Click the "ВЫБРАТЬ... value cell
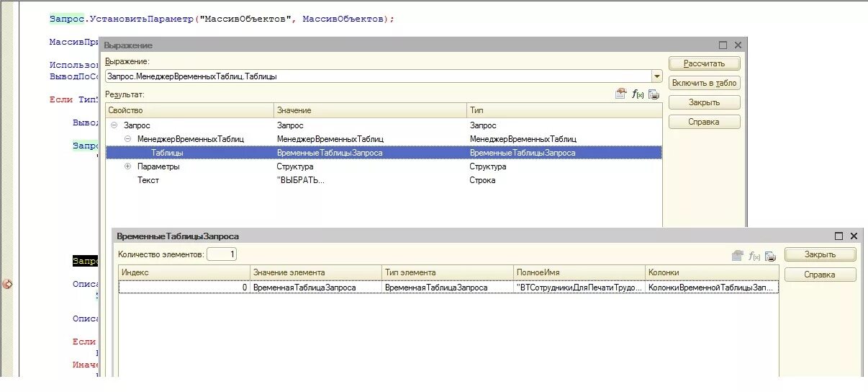868x392 pixels. tap(301, 180)
